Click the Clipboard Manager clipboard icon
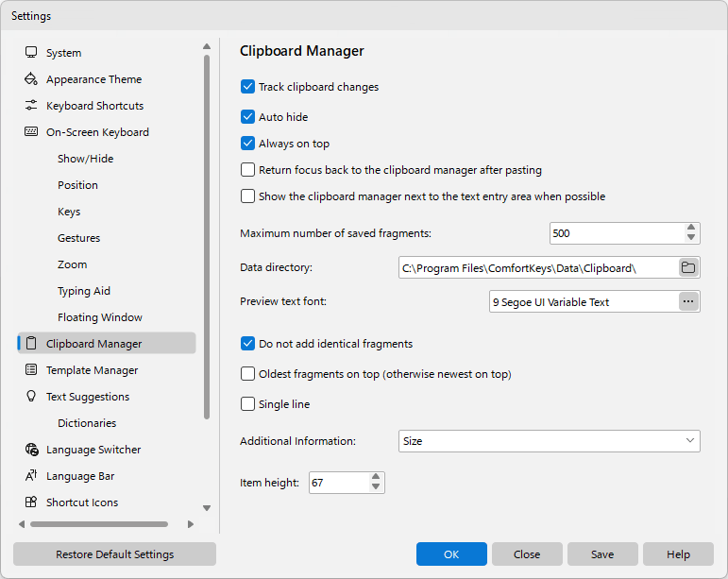 (31, 344)
